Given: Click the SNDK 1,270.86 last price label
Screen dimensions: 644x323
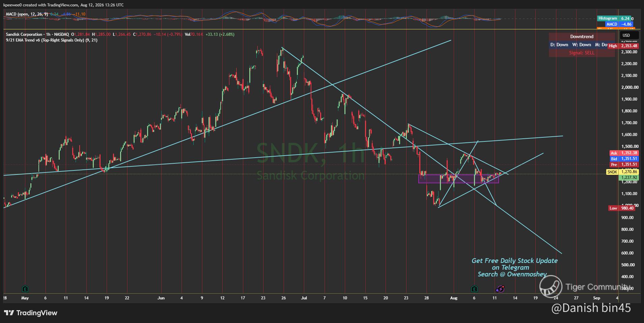Looking at the screenshot, I should tap(622, 172).
